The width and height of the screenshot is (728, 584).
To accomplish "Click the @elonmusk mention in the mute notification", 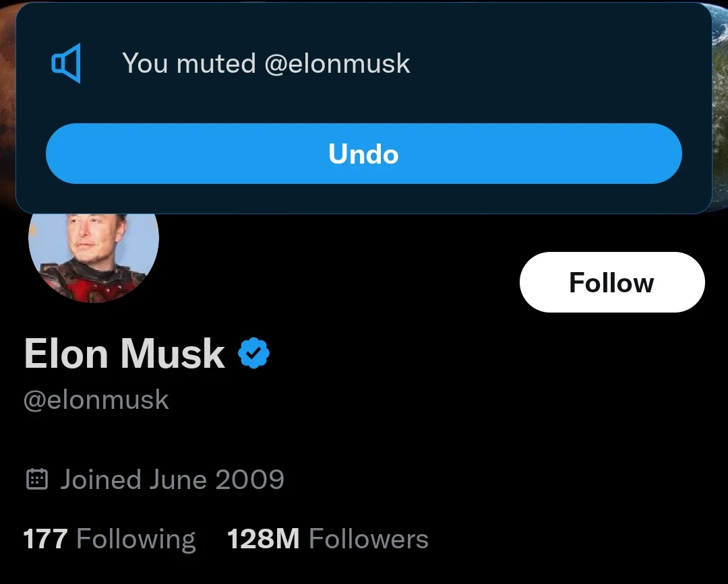I will [337, 64].
